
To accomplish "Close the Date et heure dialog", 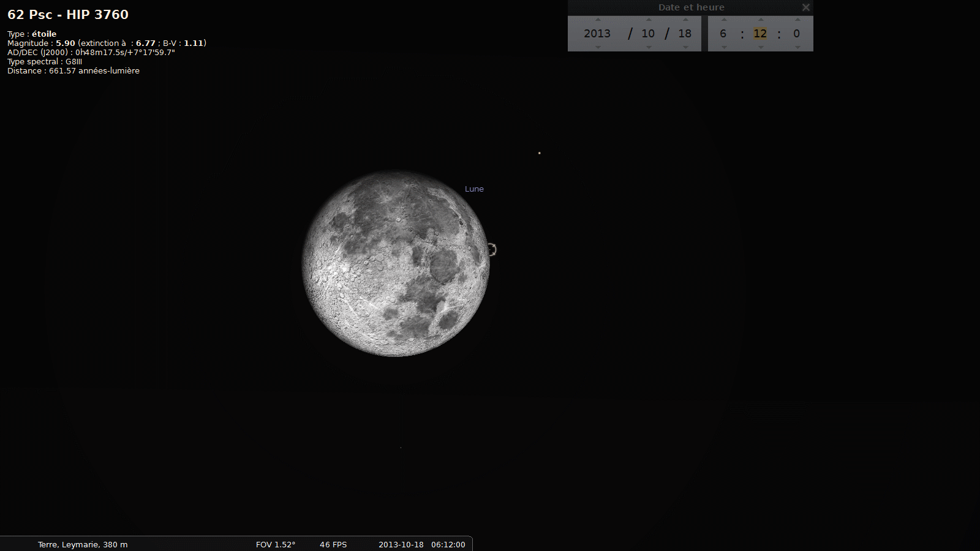I will coord(806,7).
